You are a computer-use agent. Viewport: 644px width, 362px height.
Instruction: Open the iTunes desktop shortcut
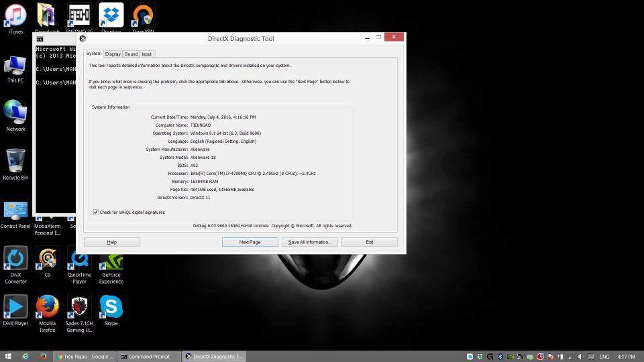(x=15, y=19)
